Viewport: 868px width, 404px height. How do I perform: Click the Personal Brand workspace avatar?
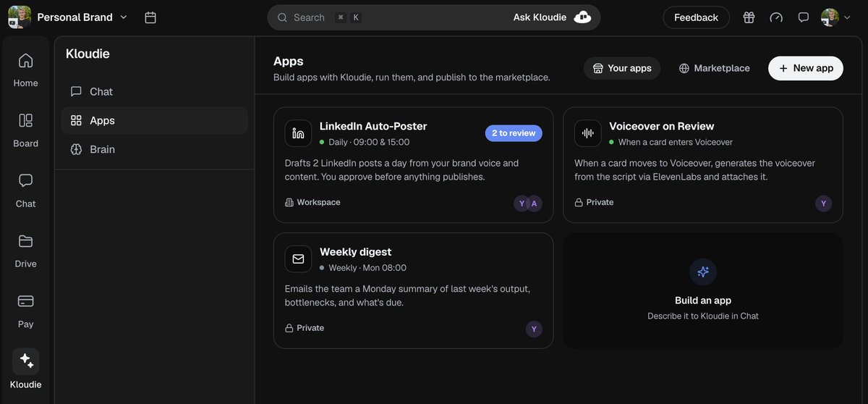(x=20, y=17)
